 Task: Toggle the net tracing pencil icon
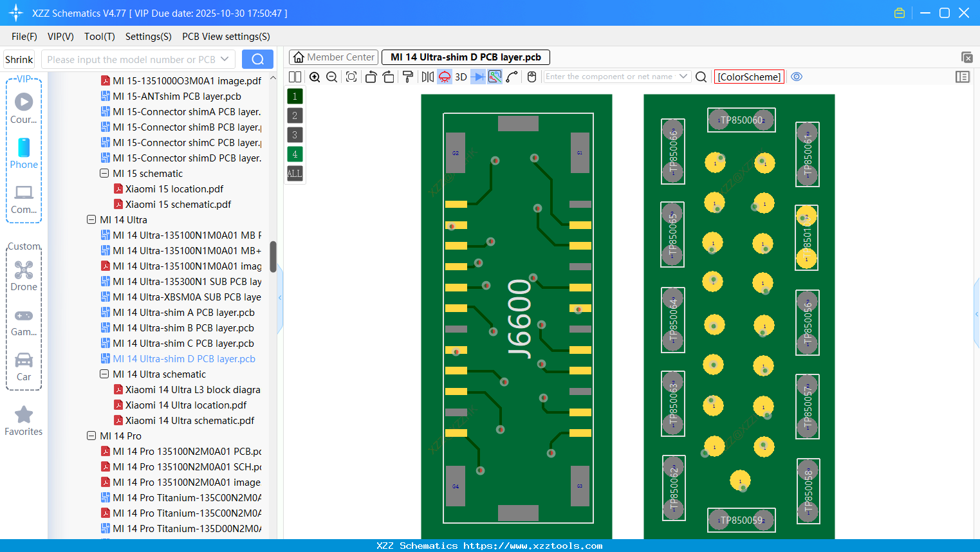512,77
